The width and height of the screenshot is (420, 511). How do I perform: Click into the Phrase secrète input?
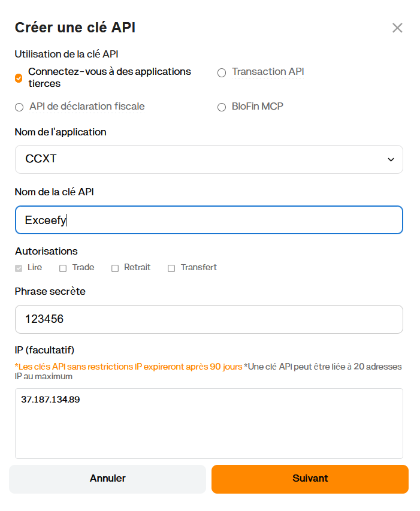tap(209, 319)
